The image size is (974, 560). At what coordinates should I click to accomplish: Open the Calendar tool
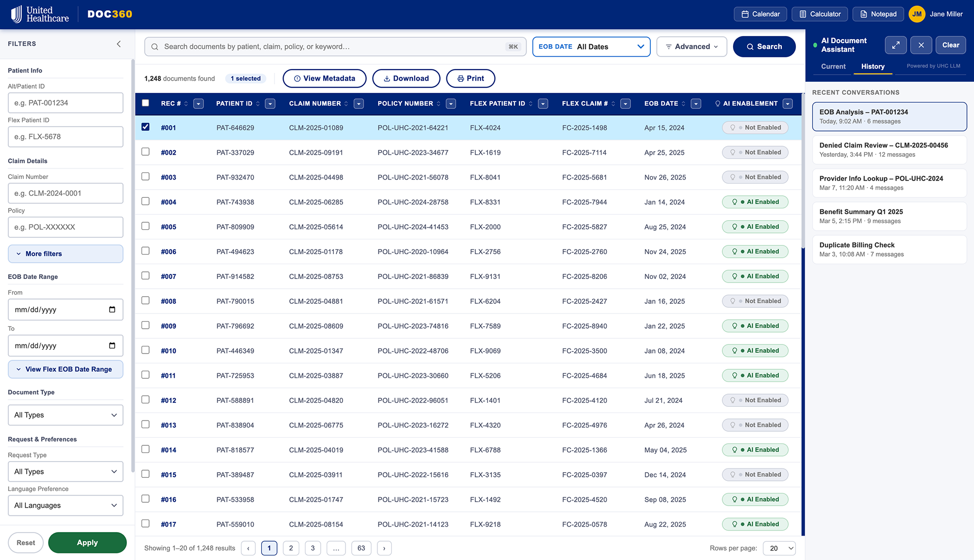coord(760,14)
